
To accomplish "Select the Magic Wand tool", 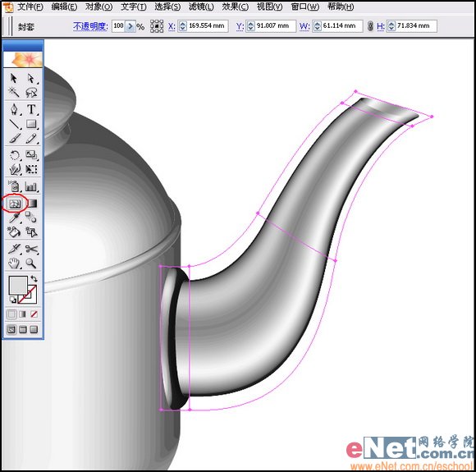I will pyautogui.click(x=13, y=92).
